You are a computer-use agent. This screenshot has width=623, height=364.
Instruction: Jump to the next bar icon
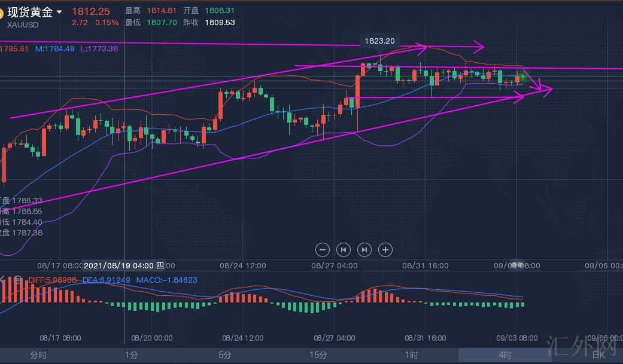click(364, 250)
